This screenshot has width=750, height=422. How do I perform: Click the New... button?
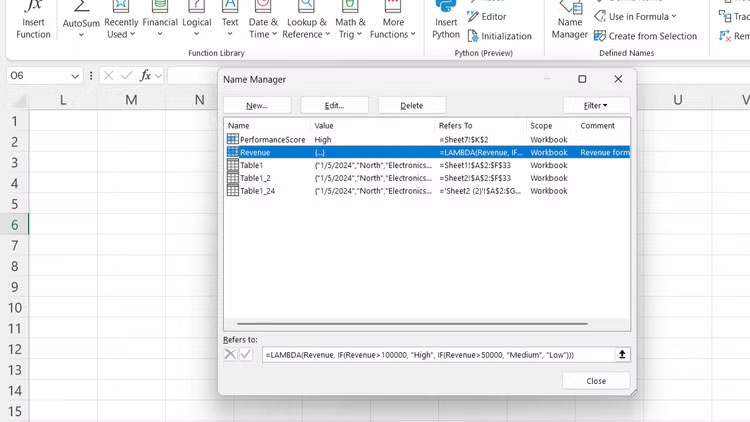(257, 105)
